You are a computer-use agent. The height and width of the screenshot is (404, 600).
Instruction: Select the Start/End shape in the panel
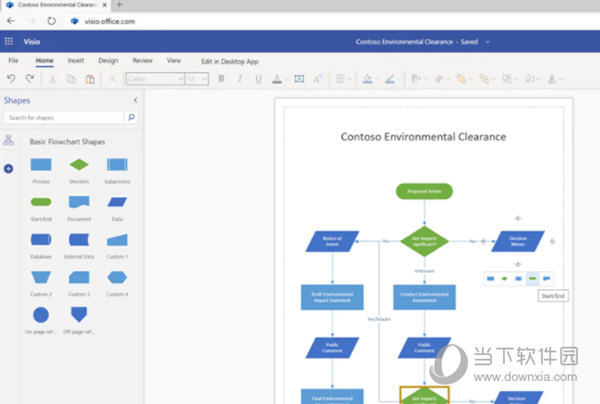41,202
